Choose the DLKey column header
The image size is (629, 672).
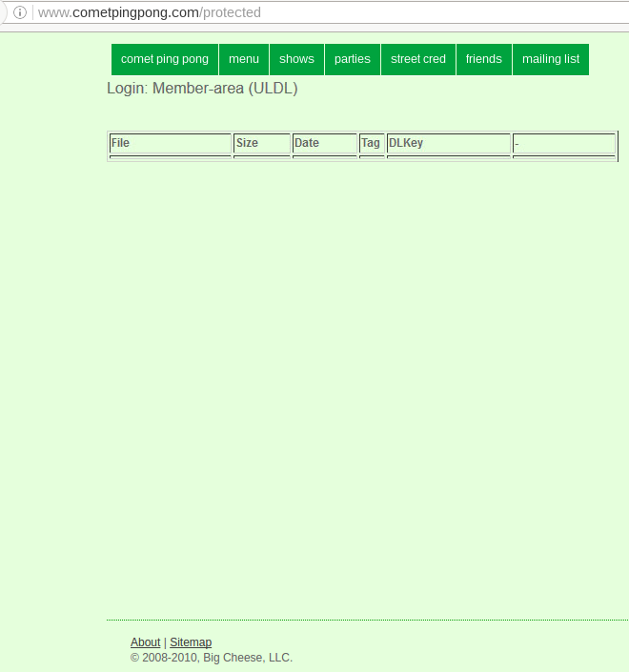point(448,143)
